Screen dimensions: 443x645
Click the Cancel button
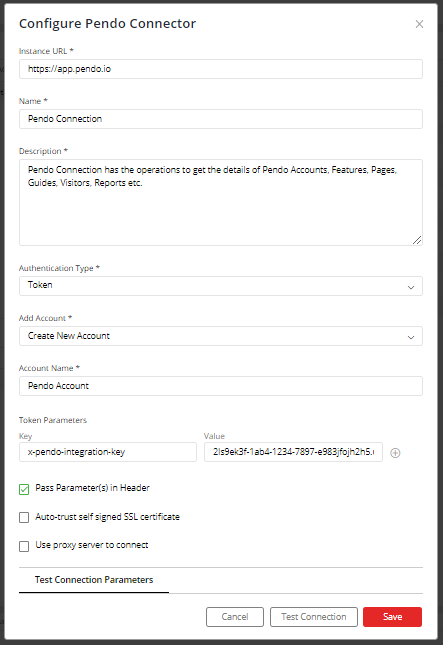pyautogui.click(x=235, y=617)
